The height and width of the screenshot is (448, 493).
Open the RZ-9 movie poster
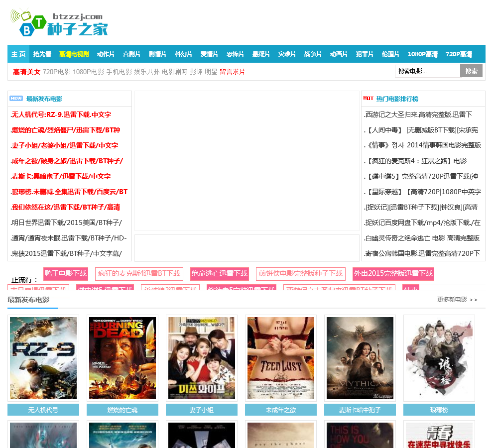(43, 358)
